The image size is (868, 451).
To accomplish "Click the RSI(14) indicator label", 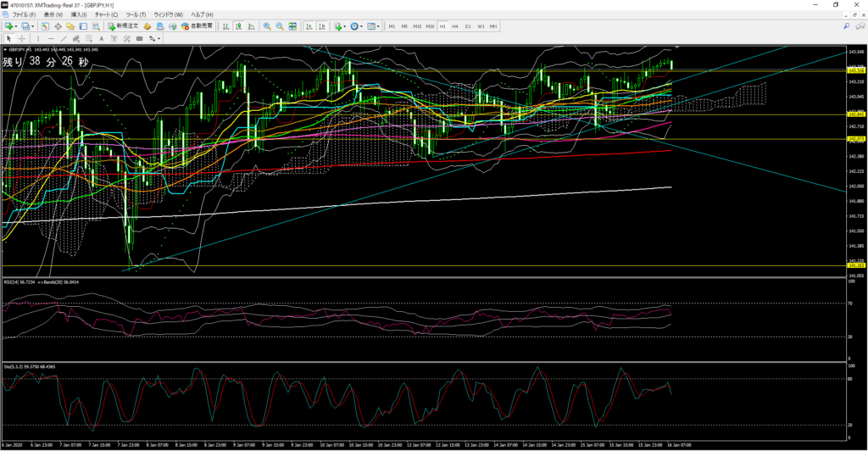I will point(19,282).
